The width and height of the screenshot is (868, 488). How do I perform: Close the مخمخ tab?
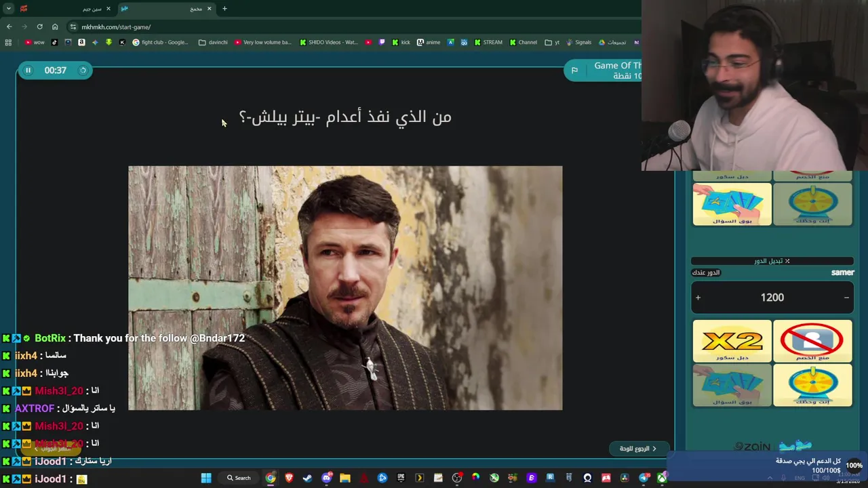[209, 9]
